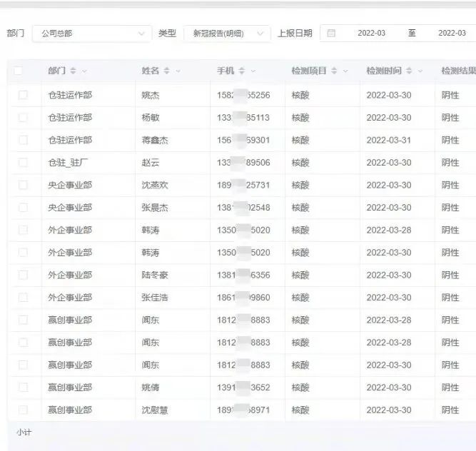Click the calendar icon in 上报日期 field
The image size is (476, 451).
(331, 34)
